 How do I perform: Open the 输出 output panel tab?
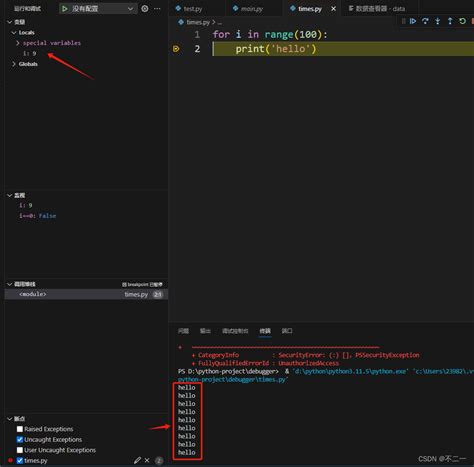tap(205, 331)
